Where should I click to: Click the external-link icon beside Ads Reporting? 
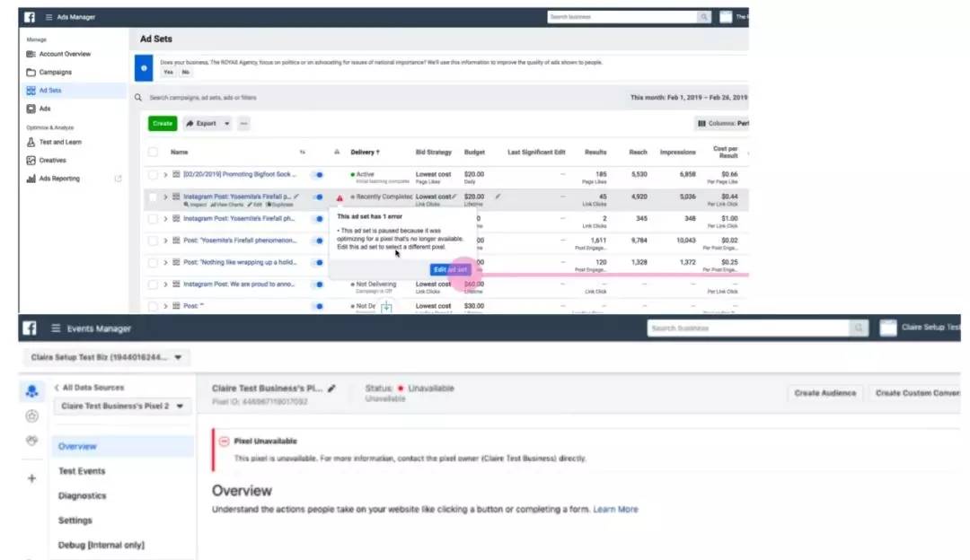click(x=119, y=179)
